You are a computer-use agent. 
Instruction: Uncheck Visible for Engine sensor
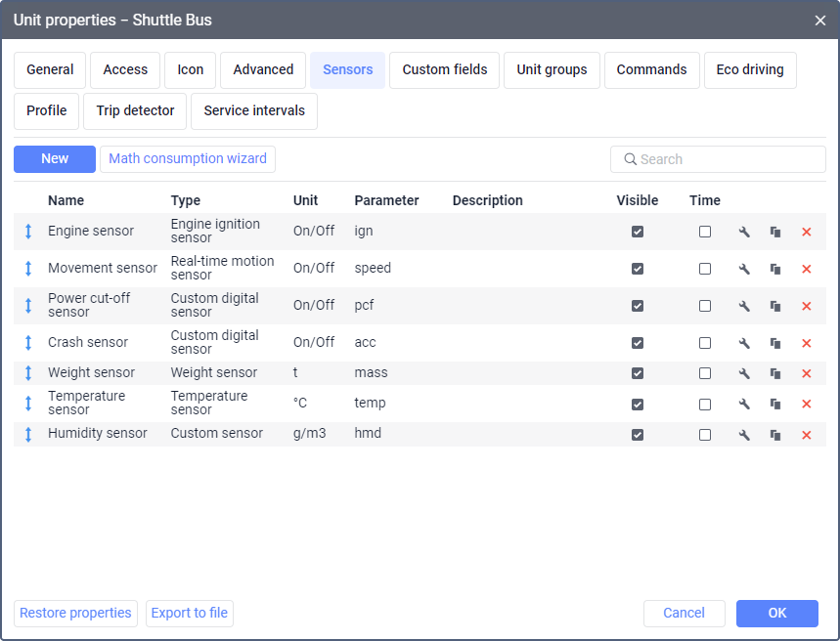tap(638, 232)
